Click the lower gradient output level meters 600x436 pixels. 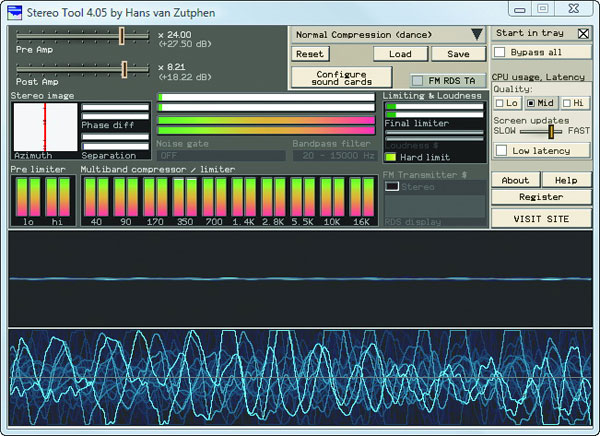pos(266,126)
